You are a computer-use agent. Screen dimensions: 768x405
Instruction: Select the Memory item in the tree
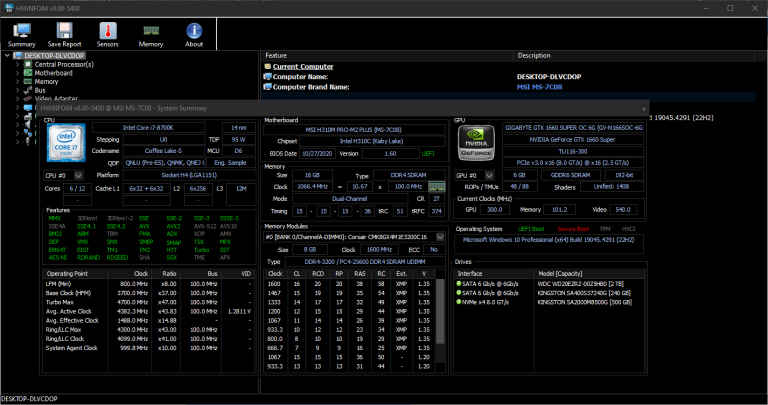pyautogui.click(x=46, y=82)
